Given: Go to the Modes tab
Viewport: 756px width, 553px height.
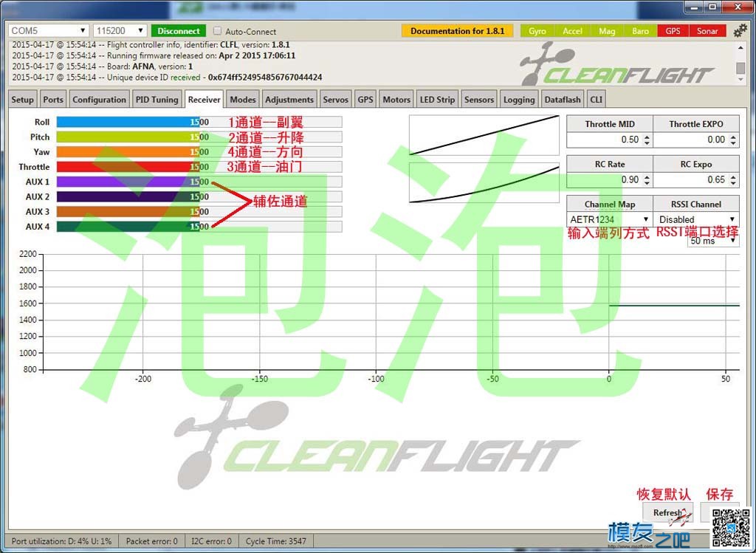Looking at the screenshot, I should click(242, 100).
